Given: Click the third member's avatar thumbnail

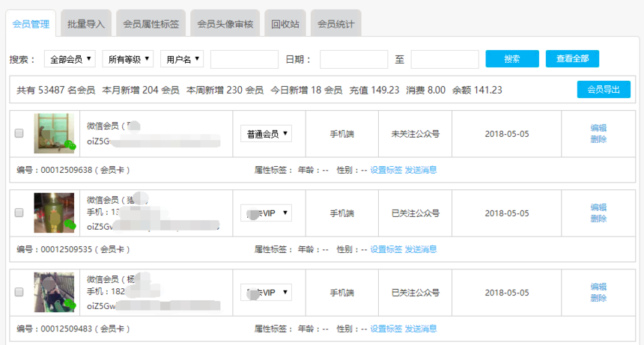Looking at the screenshot, I should [55, 292].
